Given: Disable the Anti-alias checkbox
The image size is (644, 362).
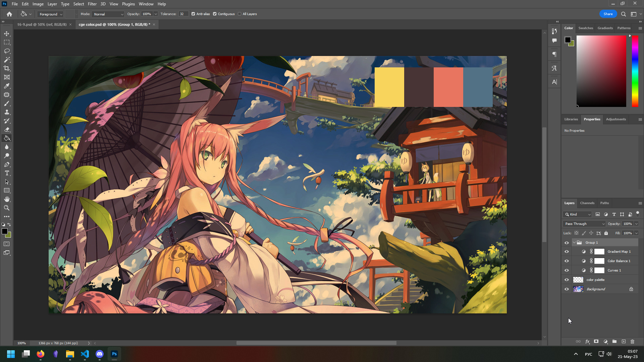Looking at the screenshot, I should point(193,14).
